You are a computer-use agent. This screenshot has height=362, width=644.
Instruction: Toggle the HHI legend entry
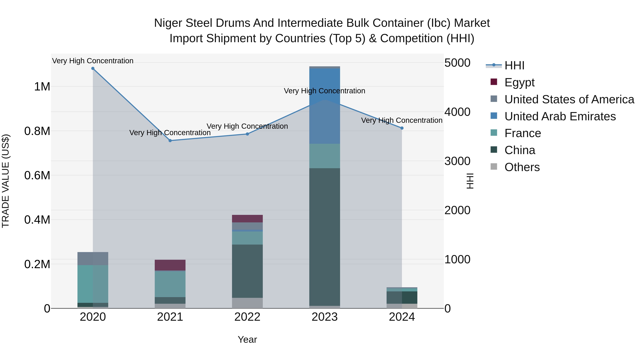coord(505,65)
